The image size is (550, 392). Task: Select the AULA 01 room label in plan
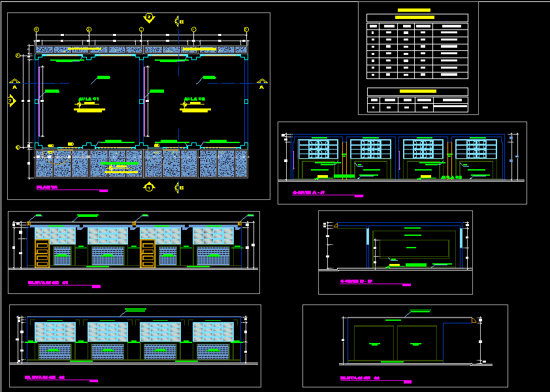[x=88, y=99]
